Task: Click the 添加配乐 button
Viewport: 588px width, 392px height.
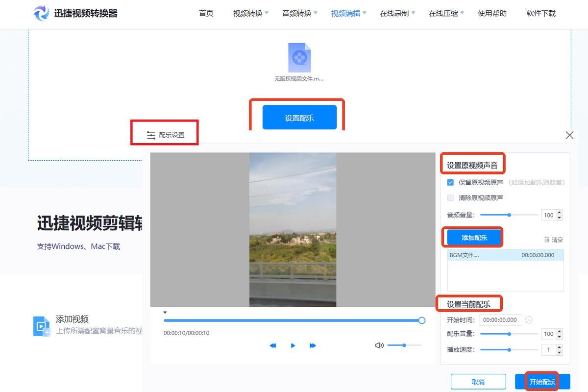Action: [474, 238]
